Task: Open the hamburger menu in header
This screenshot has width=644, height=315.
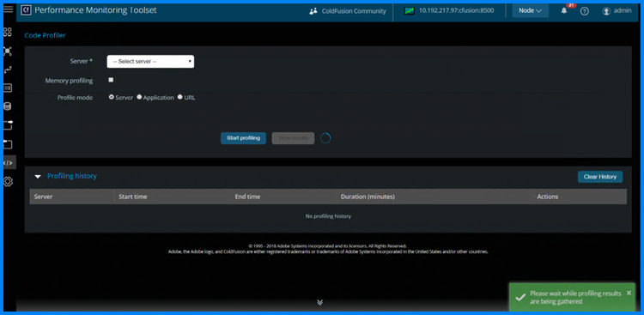Action: point(8,9)
